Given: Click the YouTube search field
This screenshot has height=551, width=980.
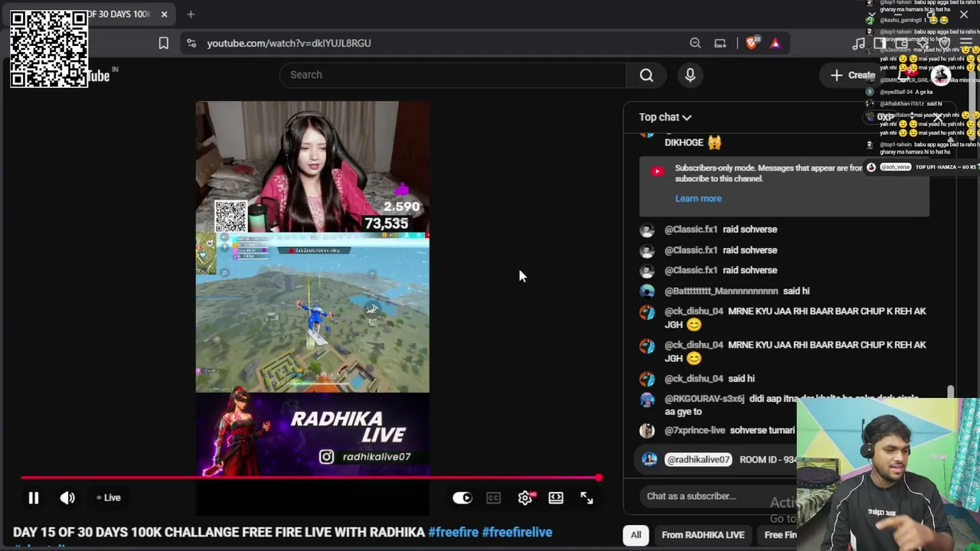Looking at the screenshot, I should 453,75.
